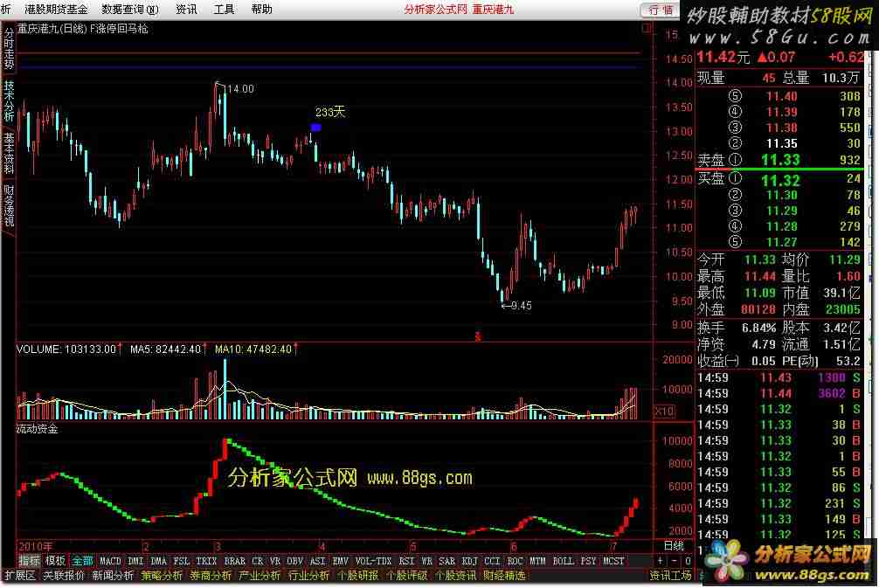Choose the MTM indicator
This screenshot has height=588, width=879.
pyautogui.click(x=537, y=561)
